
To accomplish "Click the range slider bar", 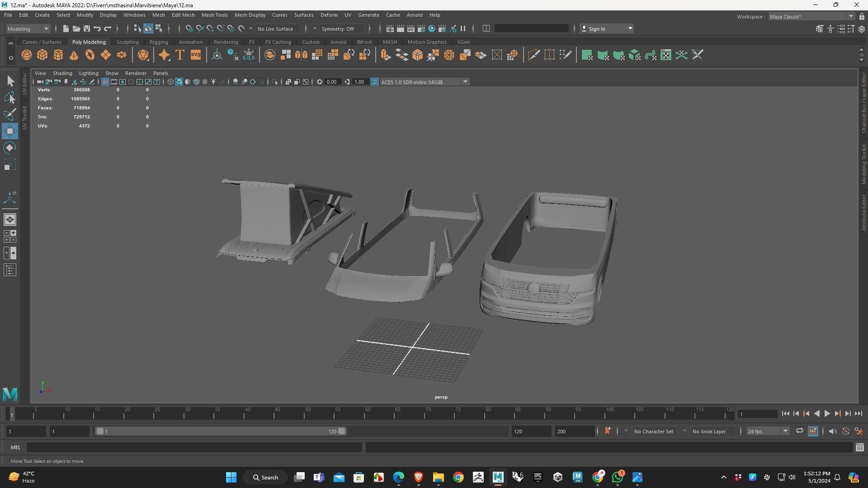I will point(221,431).
